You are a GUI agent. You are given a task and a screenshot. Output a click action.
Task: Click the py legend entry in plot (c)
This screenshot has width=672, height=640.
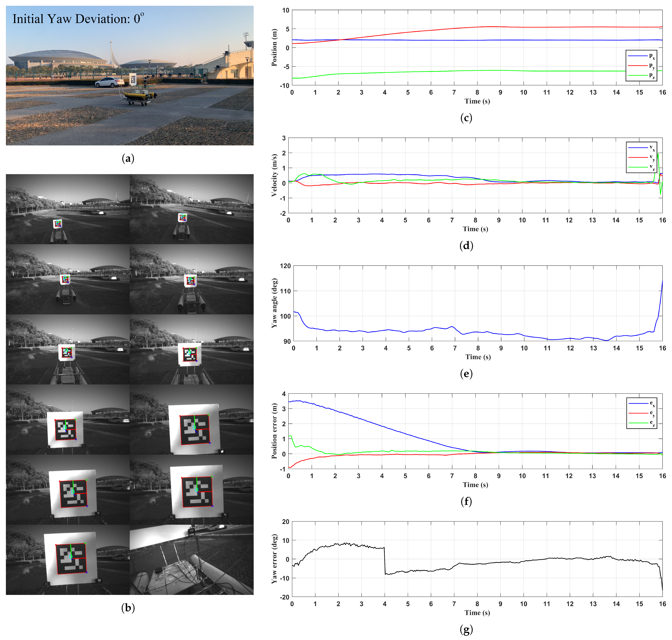(641, 66)
